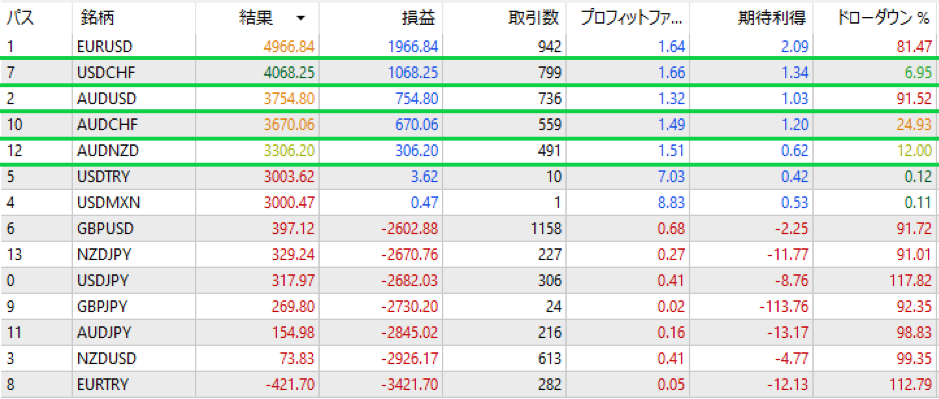Click trade count 613
The width and height of the screenshot is (939, 399).
549,358
